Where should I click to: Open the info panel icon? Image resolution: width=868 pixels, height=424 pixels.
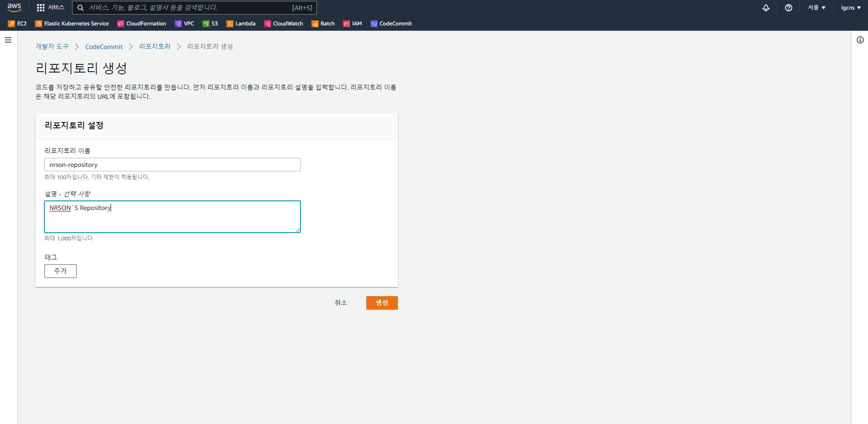860,40
